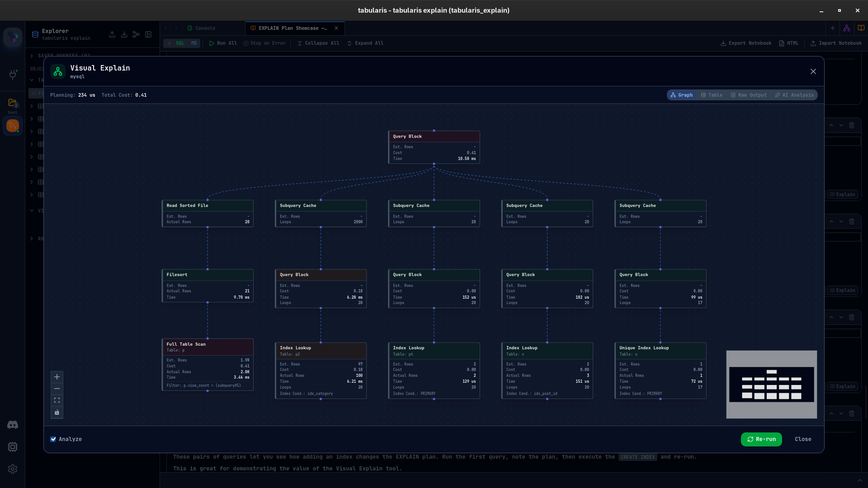
Task: Click the Run All button
Action: pos(223,43)
